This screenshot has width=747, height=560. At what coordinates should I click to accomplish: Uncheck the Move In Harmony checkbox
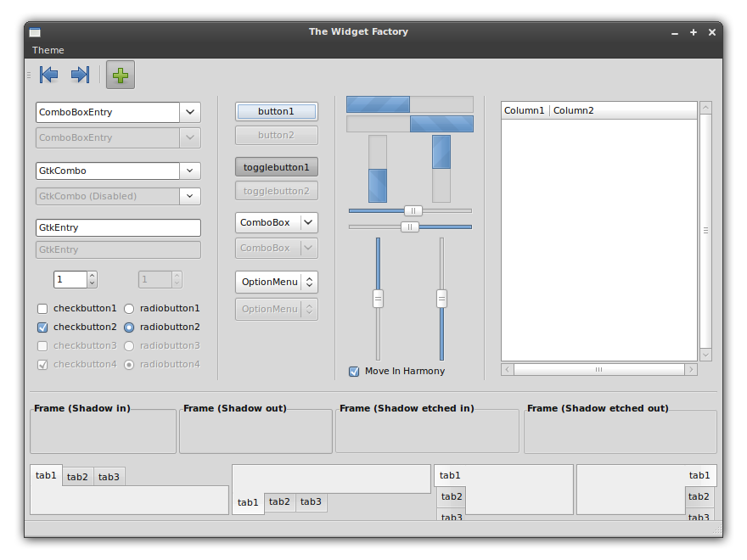[354, 372]
